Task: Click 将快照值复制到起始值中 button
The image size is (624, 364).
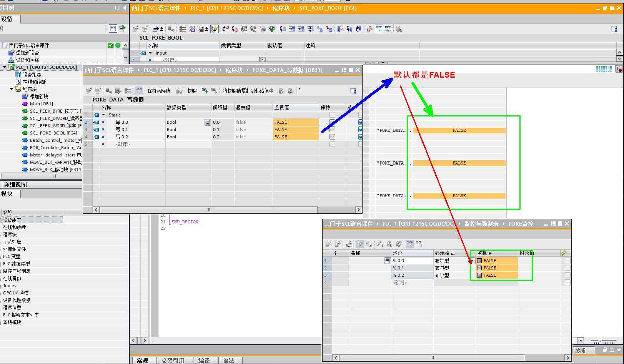Action: tap(248, 91)
